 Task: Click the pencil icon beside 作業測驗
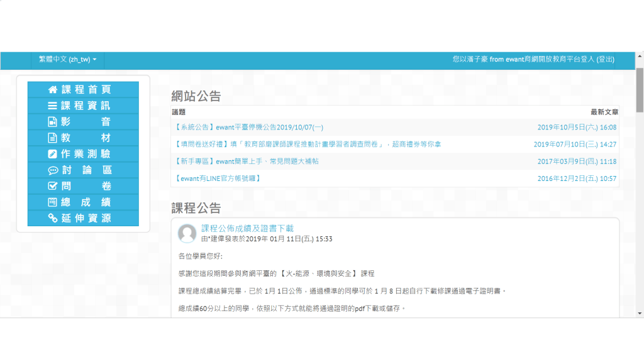(x=53, y=154)
